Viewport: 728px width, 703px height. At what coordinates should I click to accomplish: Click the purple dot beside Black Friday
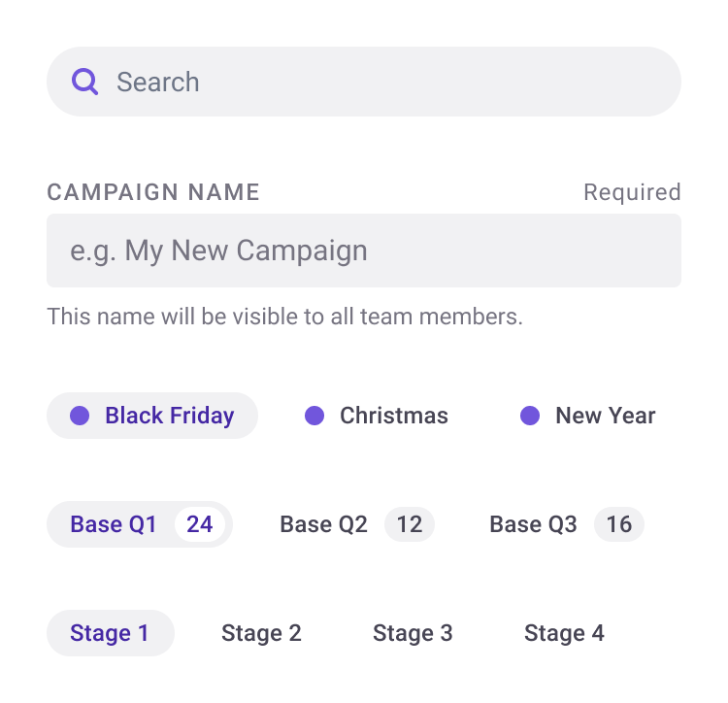click(x=80, y=416)
